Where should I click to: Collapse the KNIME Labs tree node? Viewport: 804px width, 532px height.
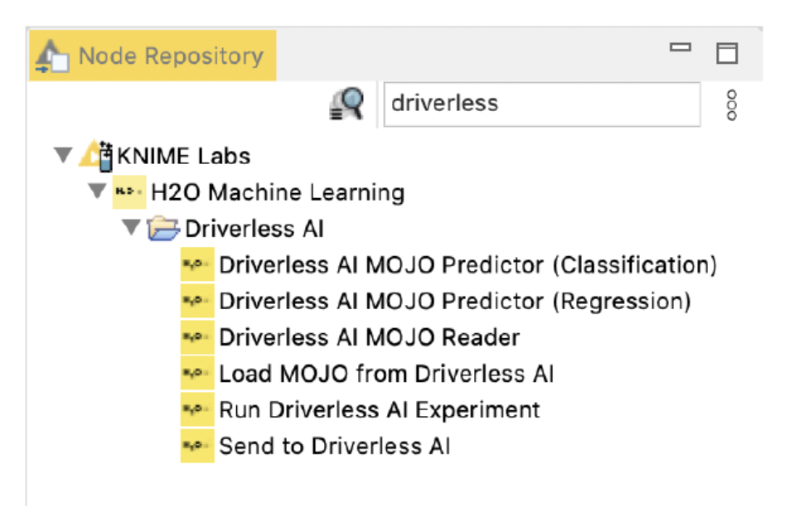(x=62, y=156)
